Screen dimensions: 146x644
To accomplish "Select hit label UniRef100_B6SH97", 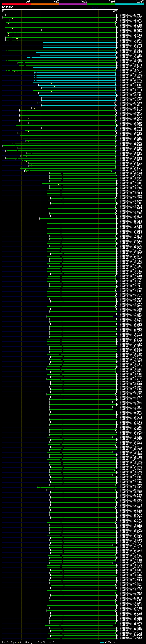I will coord(131,82).
